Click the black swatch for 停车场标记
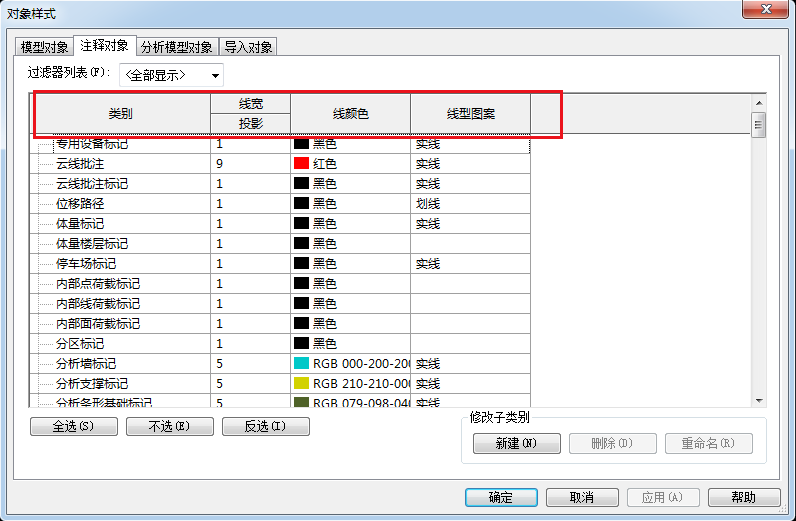The image size is (796, 521). point(302,264)
